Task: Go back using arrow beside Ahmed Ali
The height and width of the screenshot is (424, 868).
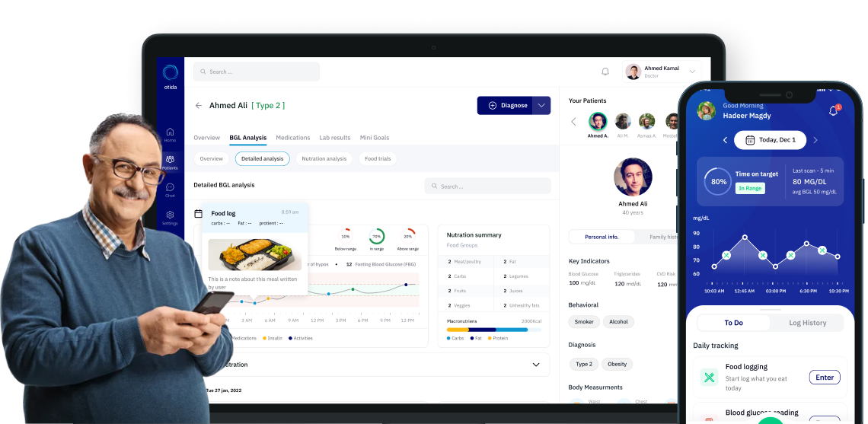Action: click(x=198, y=105)
